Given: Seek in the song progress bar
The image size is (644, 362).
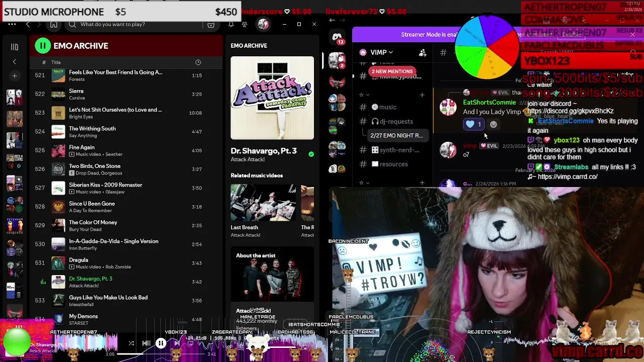Looking at the screenshot, I should tap(161, 354).
